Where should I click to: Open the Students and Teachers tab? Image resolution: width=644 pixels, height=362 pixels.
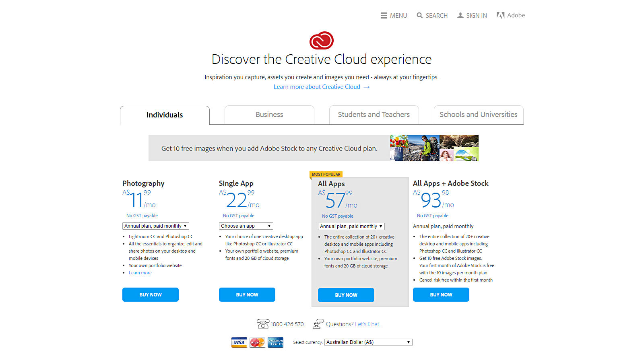(374, 115)
